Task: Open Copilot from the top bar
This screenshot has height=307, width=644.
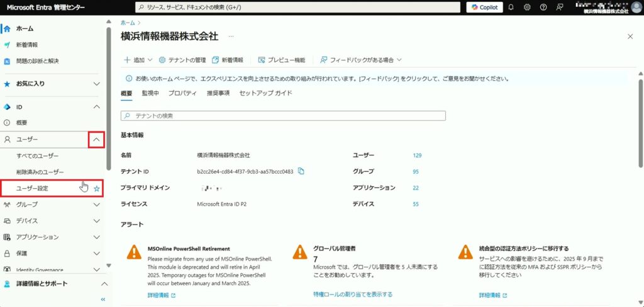Action: click(x=485, y=8)
